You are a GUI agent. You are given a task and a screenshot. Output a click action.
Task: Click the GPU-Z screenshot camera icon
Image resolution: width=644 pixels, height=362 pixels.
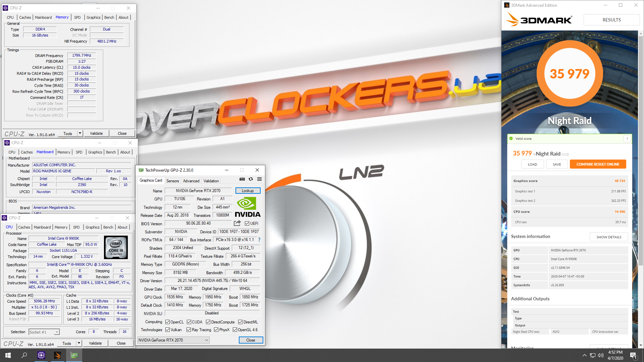click(x=242, y=179)
